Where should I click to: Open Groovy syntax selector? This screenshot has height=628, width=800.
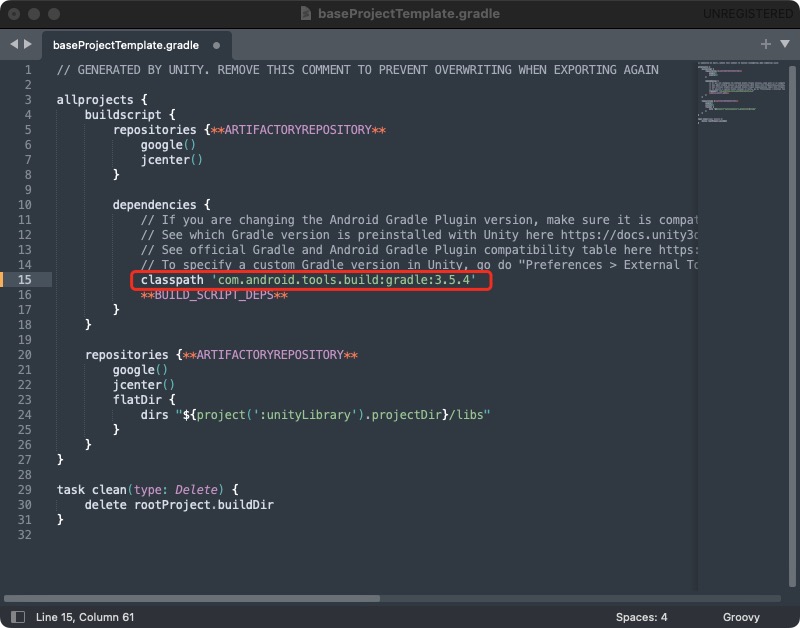coord(741,617)
